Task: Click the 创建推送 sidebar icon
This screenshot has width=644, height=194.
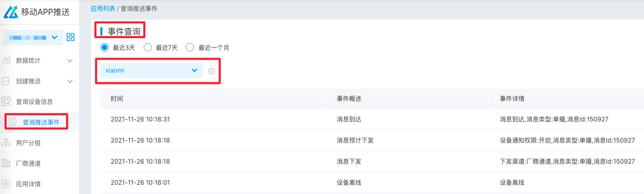Action: [x=7, y=81]
